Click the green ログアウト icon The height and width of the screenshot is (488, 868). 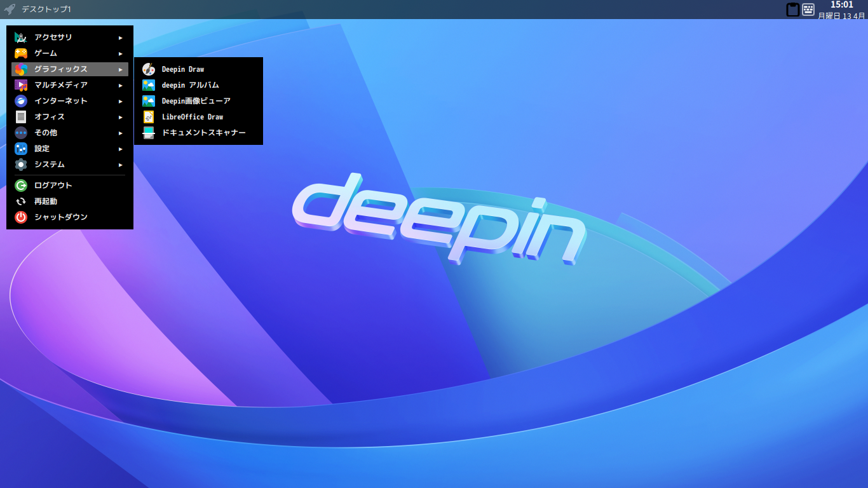21,186
